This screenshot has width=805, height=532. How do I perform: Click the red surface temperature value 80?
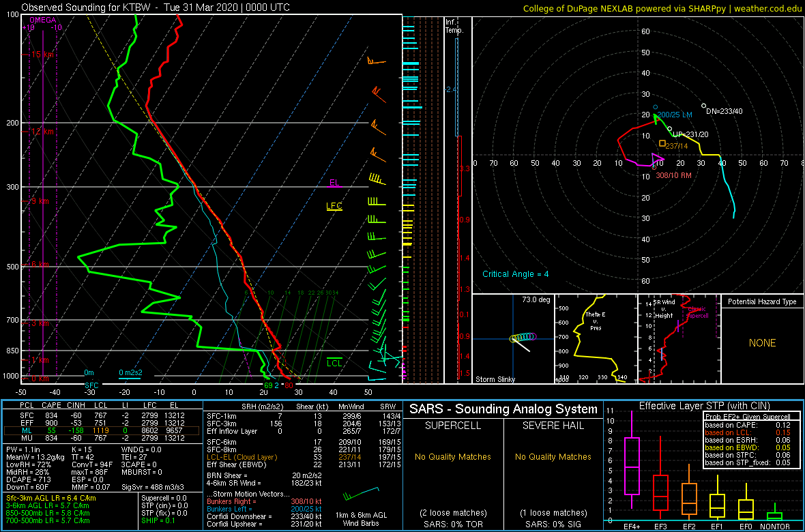pos(289,385)
